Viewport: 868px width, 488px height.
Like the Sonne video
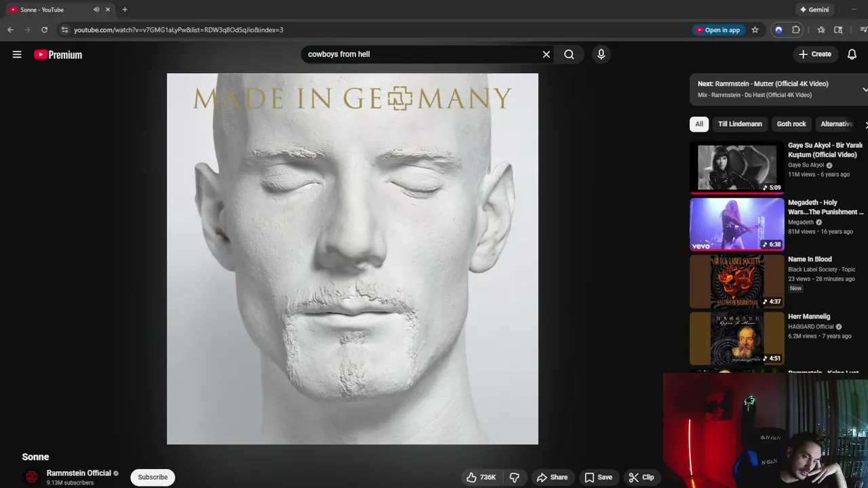click(x=481, y=477)
